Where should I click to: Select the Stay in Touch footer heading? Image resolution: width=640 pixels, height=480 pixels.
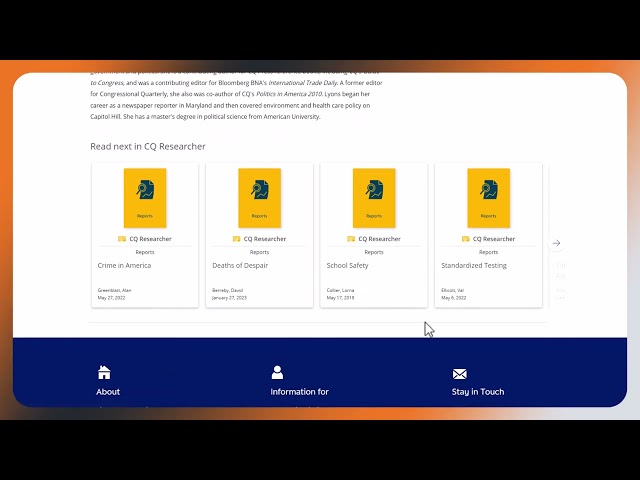click(478, 392)
